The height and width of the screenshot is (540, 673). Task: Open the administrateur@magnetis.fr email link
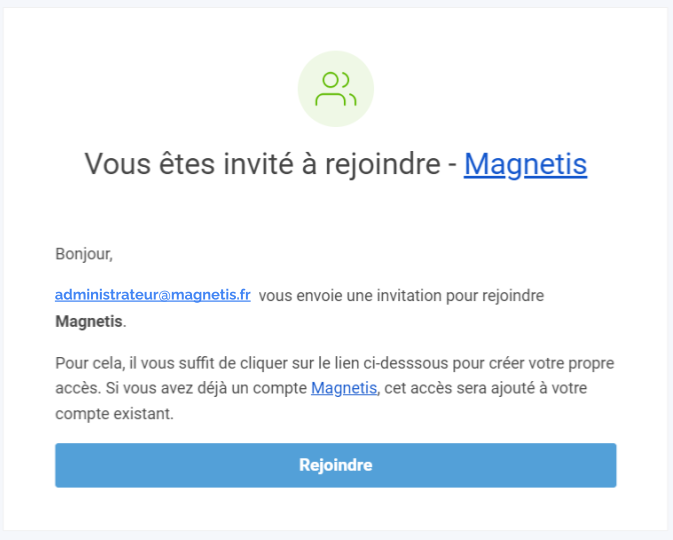click(153, 295)
